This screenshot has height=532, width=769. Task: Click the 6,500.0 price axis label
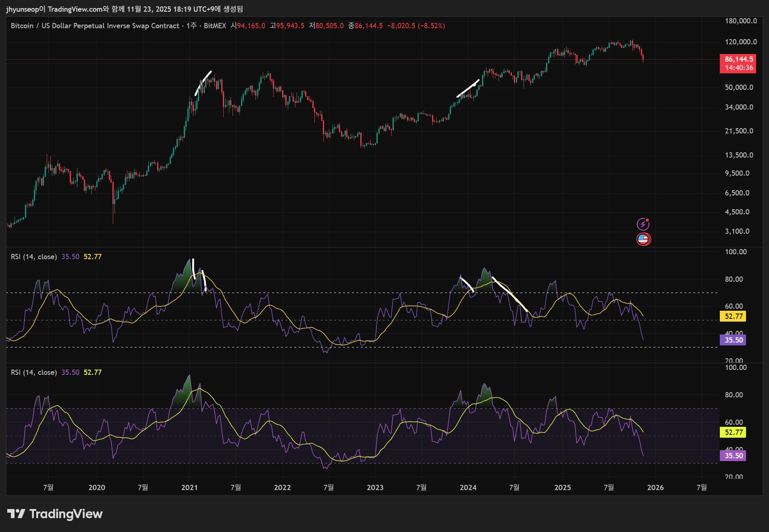coord(737,193)
